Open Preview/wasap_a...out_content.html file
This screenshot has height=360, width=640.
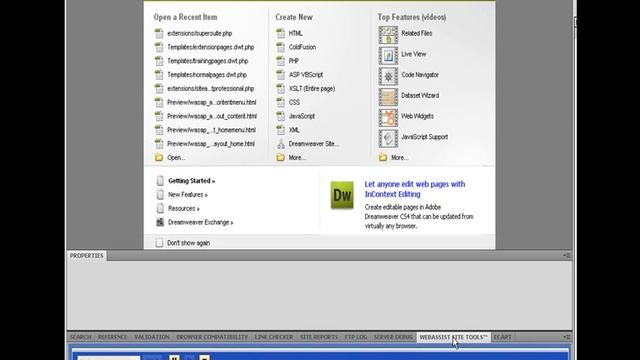(212, 116)
